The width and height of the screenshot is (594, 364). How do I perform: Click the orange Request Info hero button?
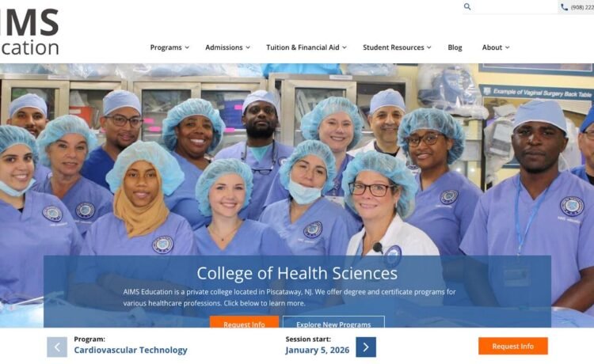pos(245,322)
